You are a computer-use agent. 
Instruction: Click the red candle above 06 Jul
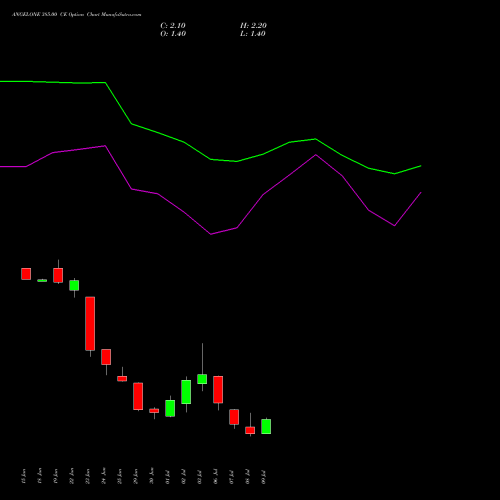(x=218, y=390)
